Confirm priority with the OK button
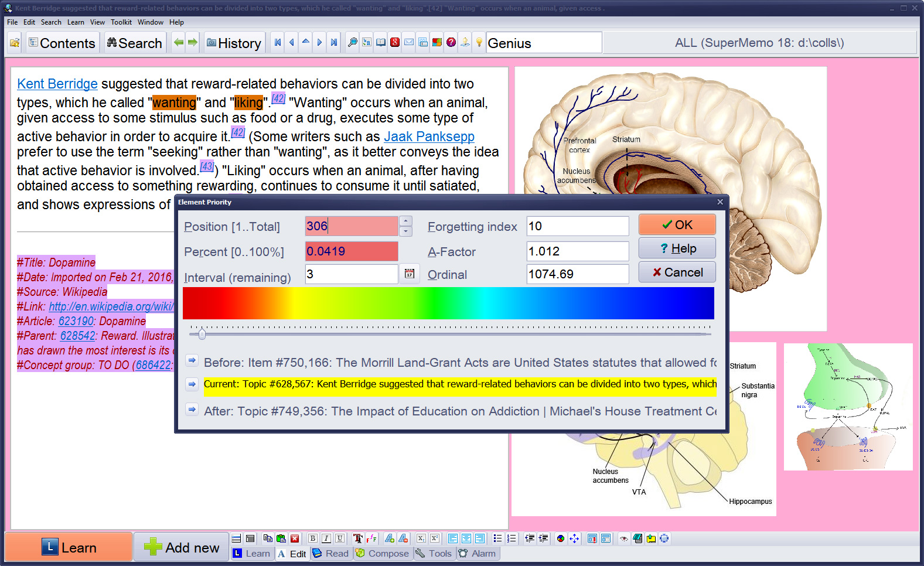 click(677, 225)
